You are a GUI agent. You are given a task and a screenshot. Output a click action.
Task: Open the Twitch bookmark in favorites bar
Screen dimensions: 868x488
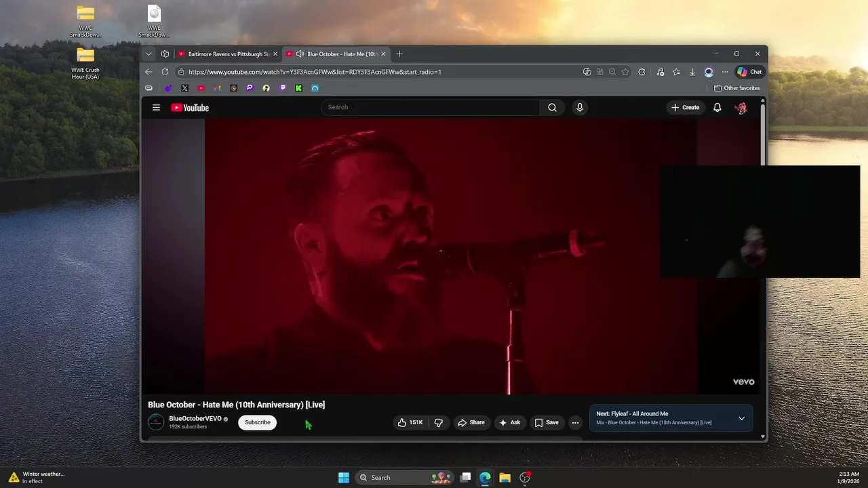point(283,88)
